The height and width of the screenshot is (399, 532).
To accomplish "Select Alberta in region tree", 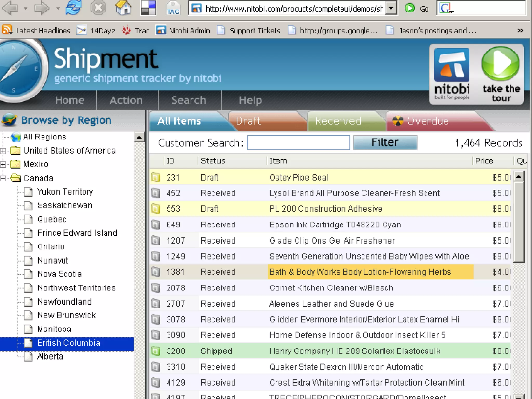I will 50,356.
